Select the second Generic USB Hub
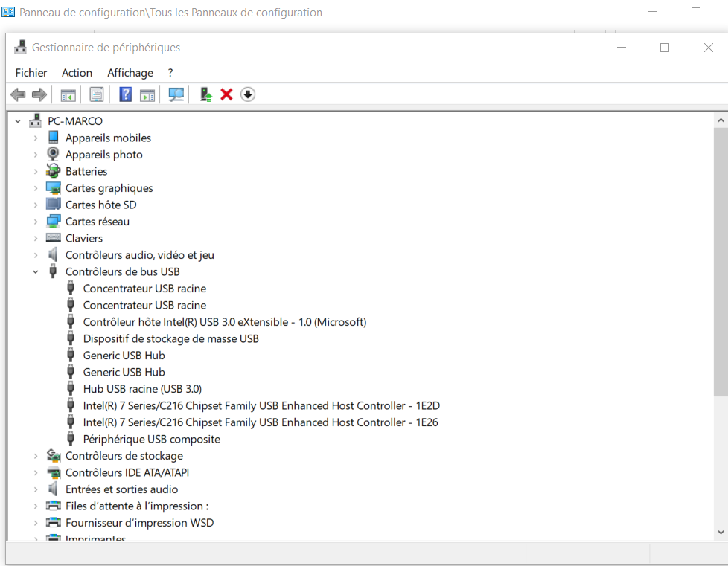 pos(124,372)
